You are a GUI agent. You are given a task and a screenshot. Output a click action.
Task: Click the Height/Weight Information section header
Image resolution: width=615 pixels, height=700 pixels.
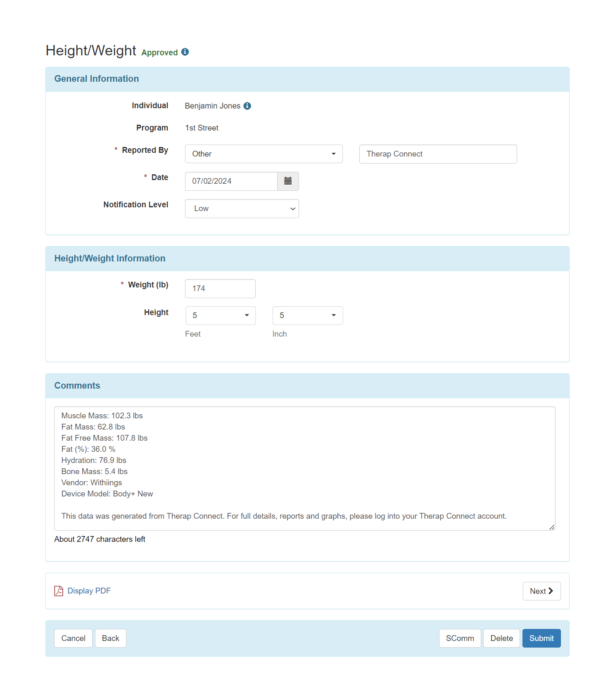[x=307, y=259]
